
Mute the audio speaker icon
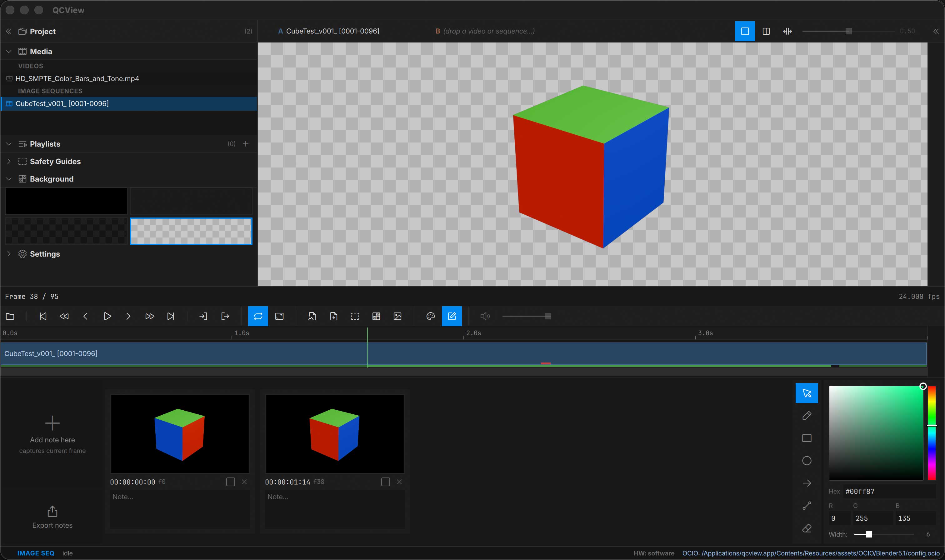click(485, 316)
